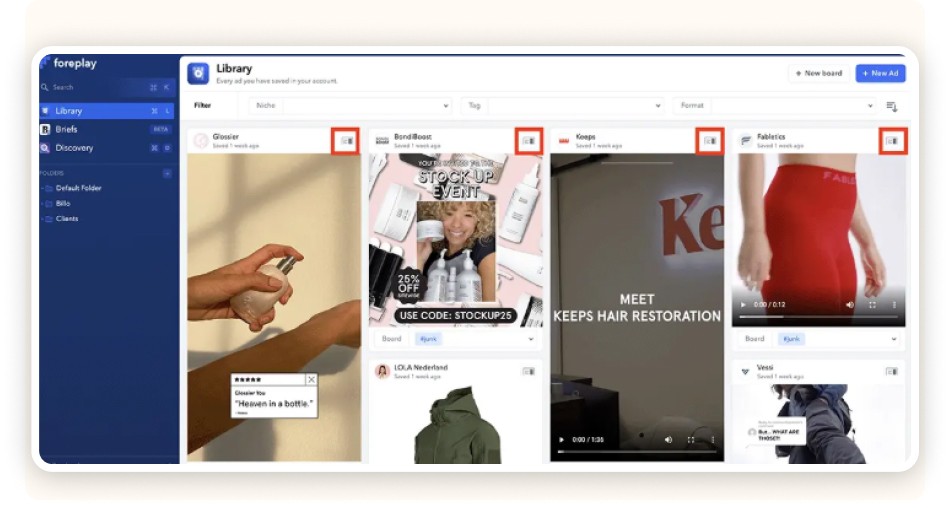Open details icon on Vessi card
The image size is (951, 508).
pos(892,371)
